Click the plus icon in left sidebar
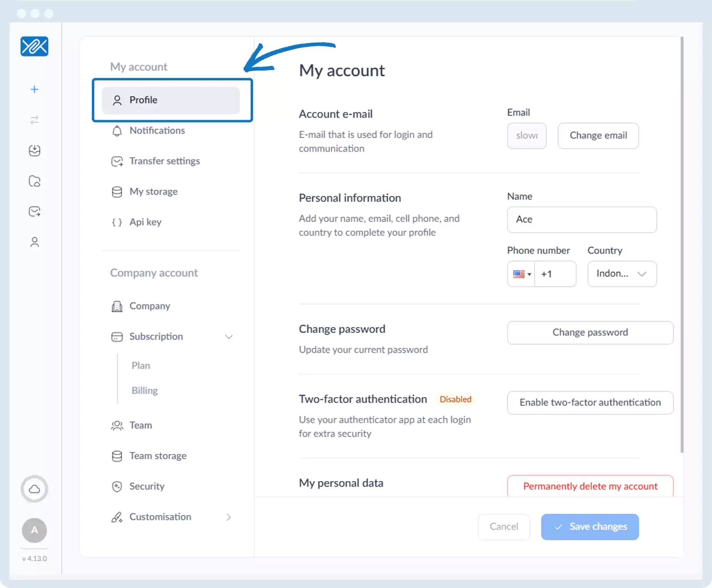This screenshot has width=712, height=588. pyautogui.click(x=34, y=89)
